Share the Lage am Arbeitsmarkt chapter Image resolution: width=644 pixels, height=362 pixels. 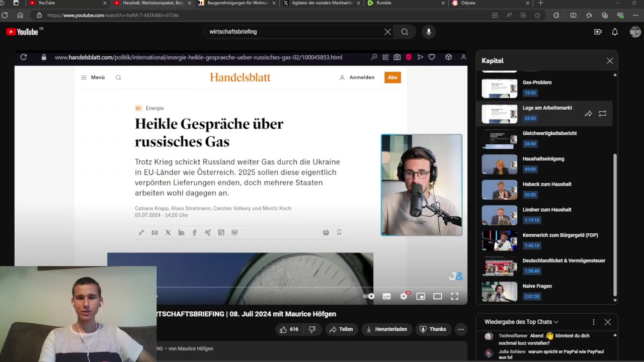(x=588, y=114)
